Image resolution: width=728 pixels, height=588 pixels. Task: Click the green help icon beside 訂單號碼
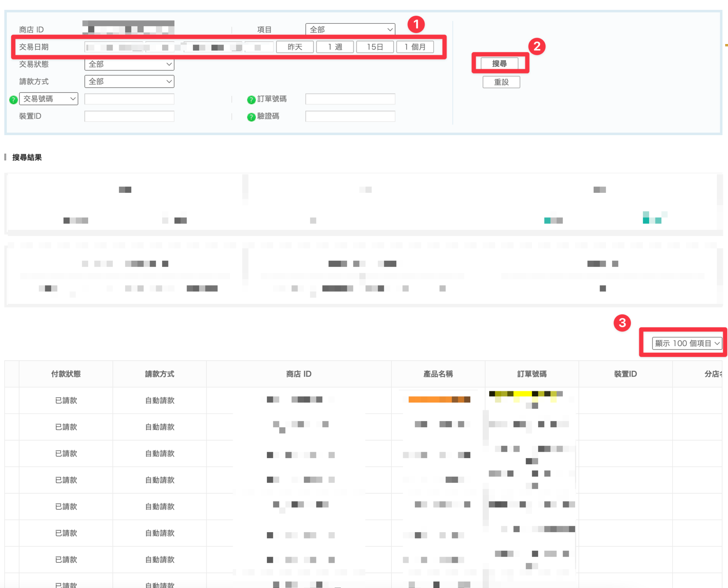point(251,100)
